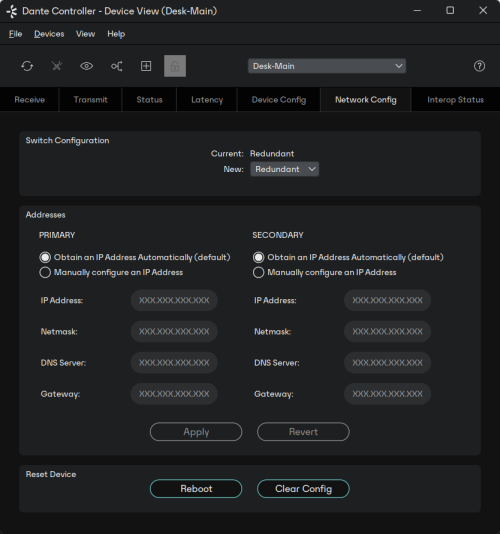Viewport: 500px width, 534px height.
Task: Click the 'SECONDARY' column heading
Action: tap(278, 235)
